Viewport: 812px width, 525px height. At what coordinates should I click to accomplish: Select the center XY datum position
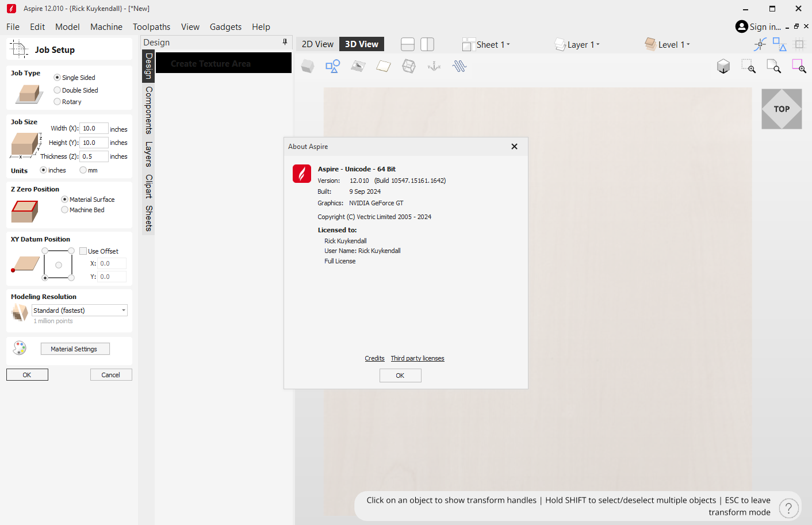pyautogui.click(x=58, y=265)
